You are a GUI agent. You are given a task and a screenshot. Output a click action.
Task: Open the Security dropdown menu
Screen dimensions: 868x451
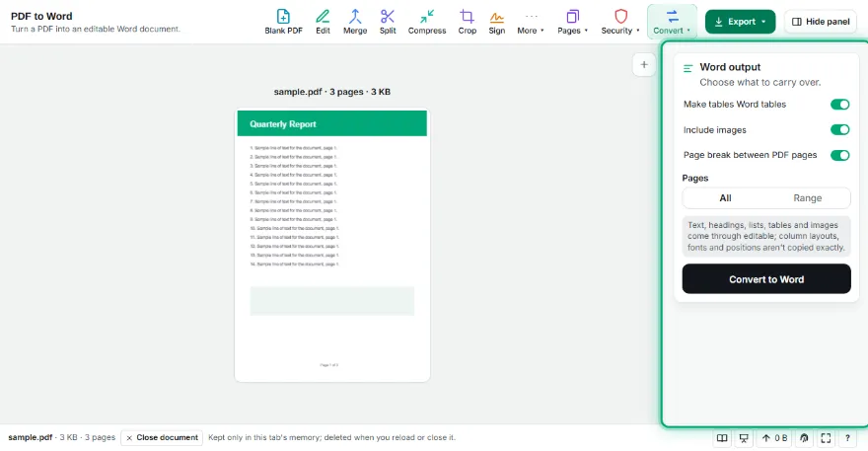(x=620, y=22)
